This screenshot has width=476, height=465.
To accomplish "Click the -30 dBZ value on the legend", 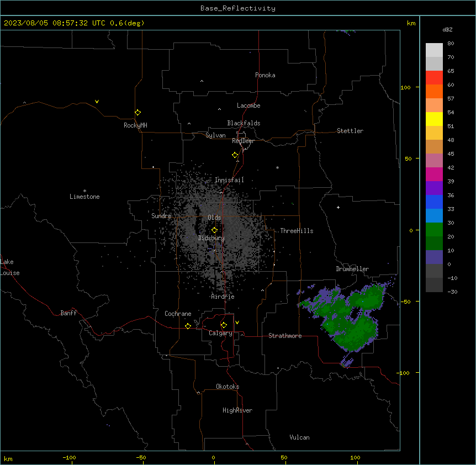I will pos(452,292).
